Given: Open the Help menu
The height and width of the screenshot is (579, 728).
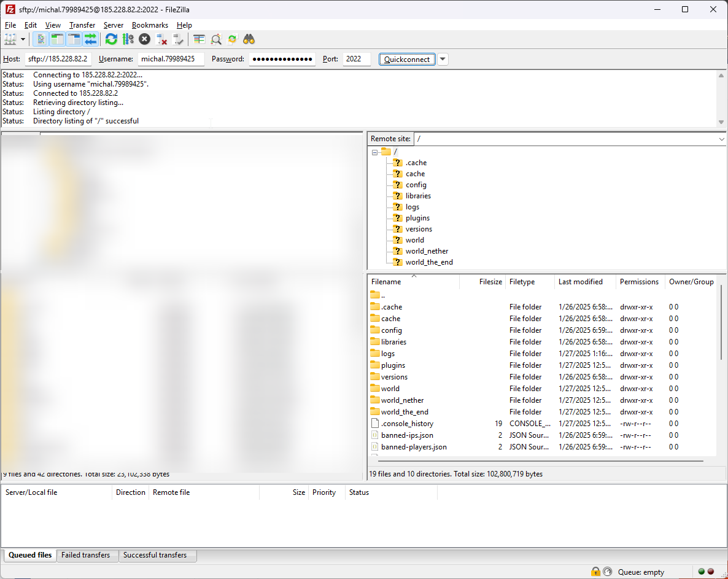Looking at the screenshot, I should click(184, 25).
